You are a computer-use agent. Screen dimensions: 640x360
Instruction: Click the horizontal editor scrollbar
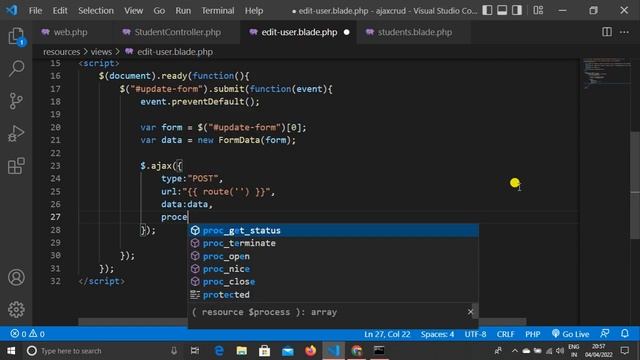(x=302, y=322)
